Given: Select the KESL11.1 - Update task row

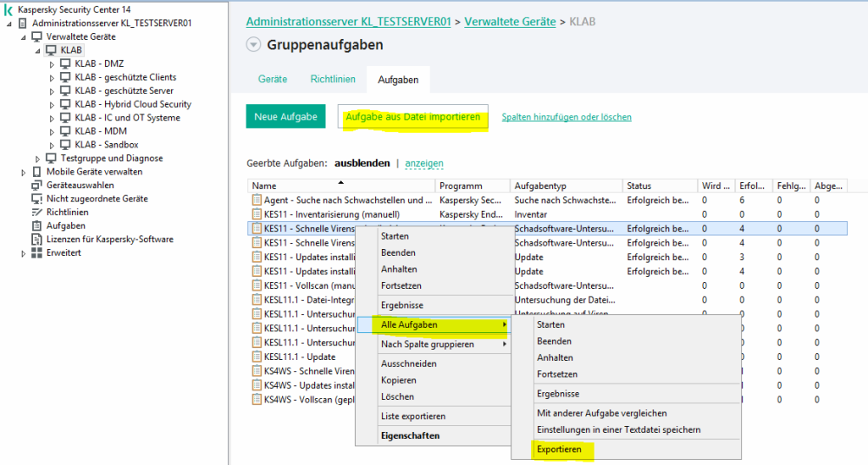Looking at the screenshot, I should point(302,357).
